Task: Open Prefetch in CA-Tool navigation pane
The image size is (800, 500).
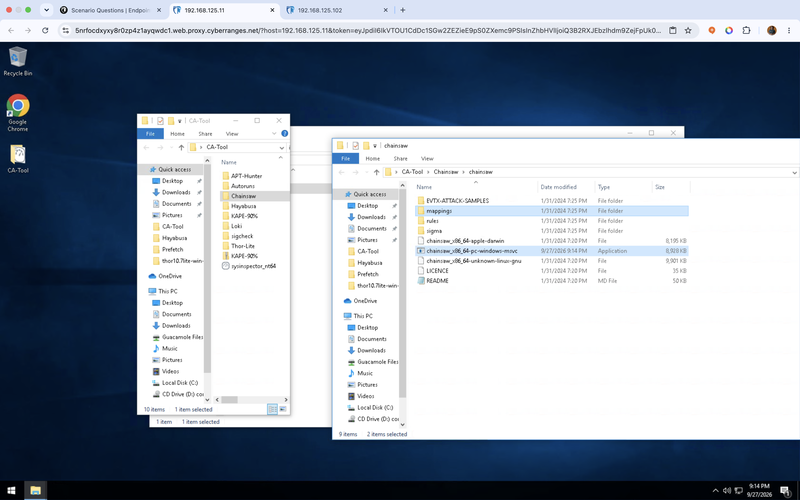Action: tap(172, 249)
